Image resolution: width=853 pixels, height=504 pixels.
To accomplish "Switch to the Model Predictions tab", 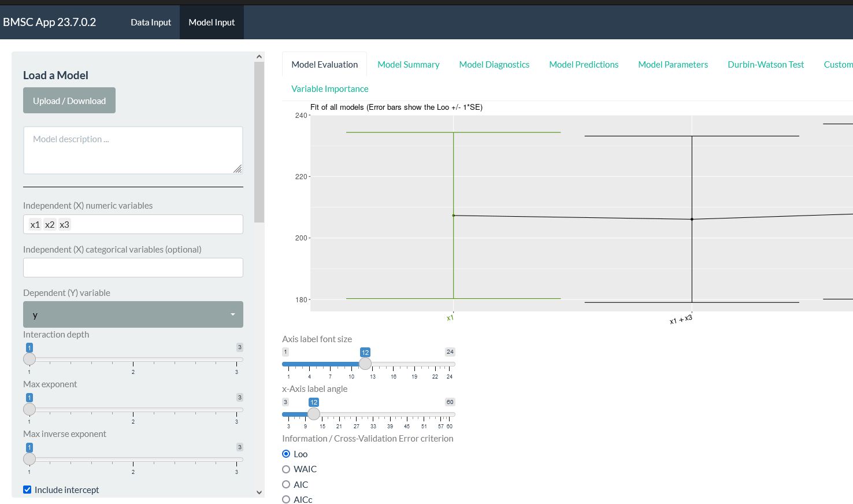I will point(584,64).
